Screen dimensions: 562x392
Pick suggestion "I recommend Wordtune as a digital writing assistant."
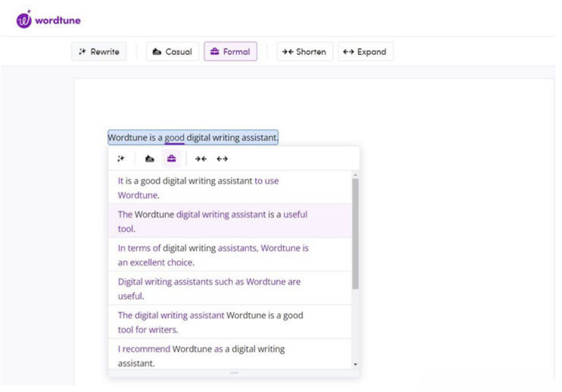(x=230, y=354)
